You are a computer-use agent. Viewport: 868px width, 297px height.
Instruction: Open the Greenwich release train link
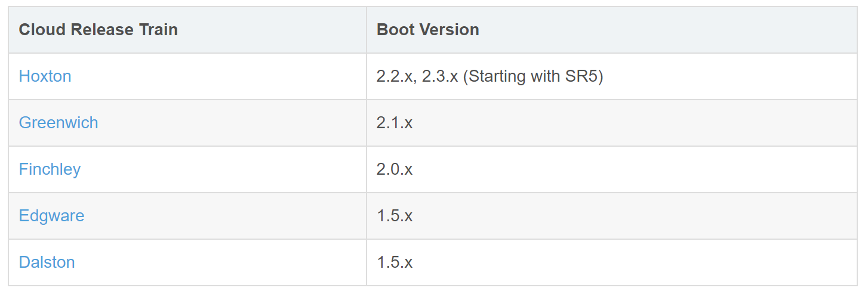coord(59,123)
